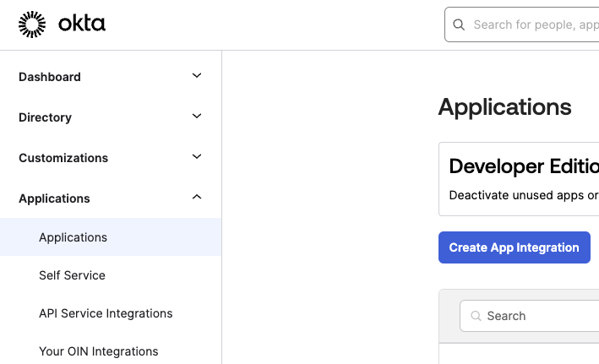Click the Okta sunburst logo icon

(32, 24)
